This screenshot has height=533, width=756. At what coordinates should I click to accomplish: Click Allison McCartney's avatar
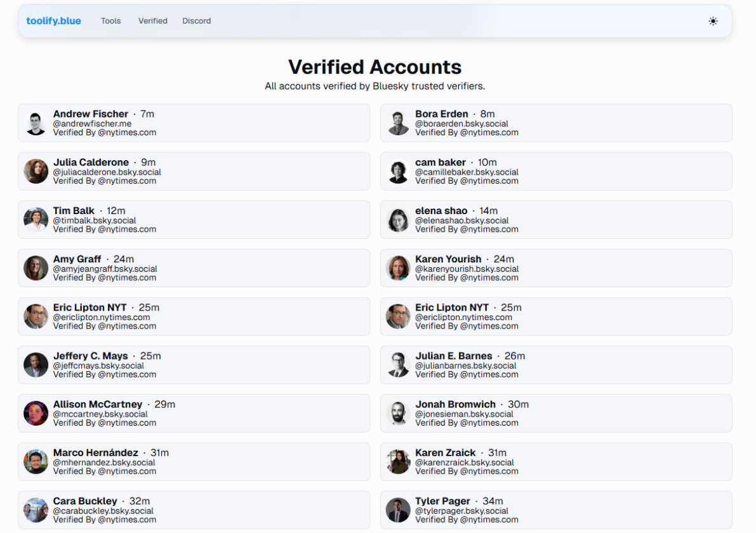pos(36,414)
